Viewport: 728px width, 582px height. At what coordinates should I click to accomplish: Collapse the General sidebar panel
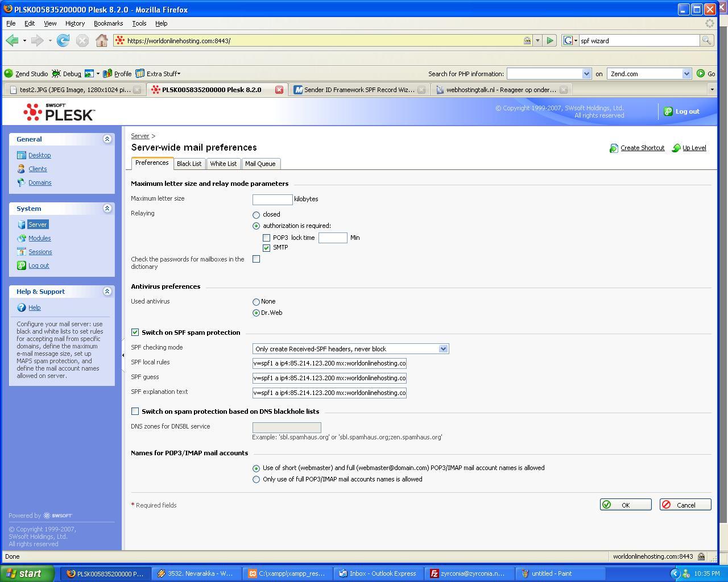tap(107, 139)
